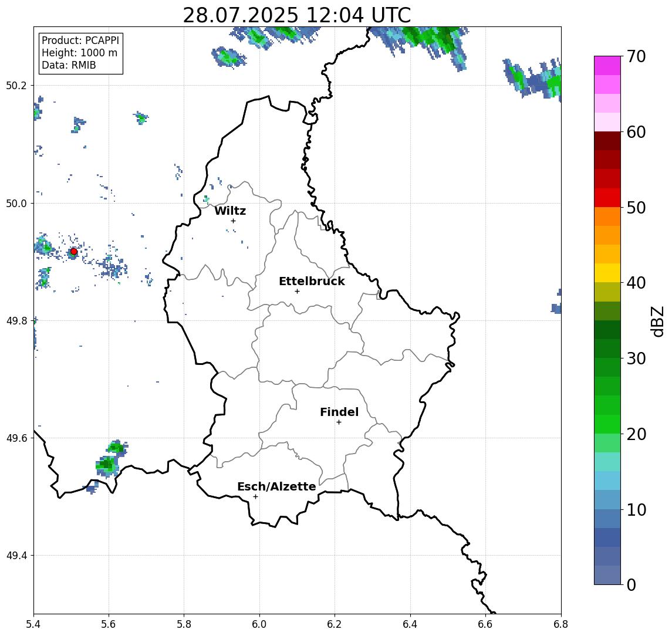Click the plus marker below Wiltz
This screenshot has width=672, height=636.
point(233,221)
